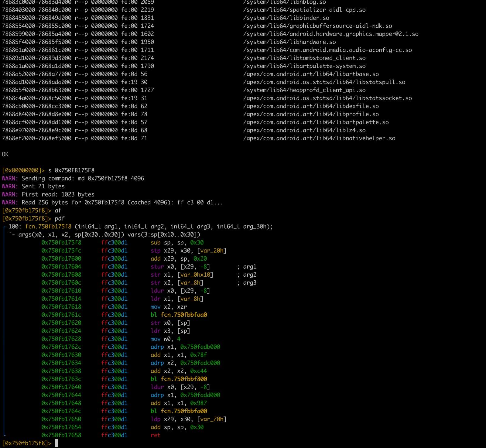Click the 'mov w0, 4' instruction
This screenshot has height=448, width=486.
(x=165, y=339)
